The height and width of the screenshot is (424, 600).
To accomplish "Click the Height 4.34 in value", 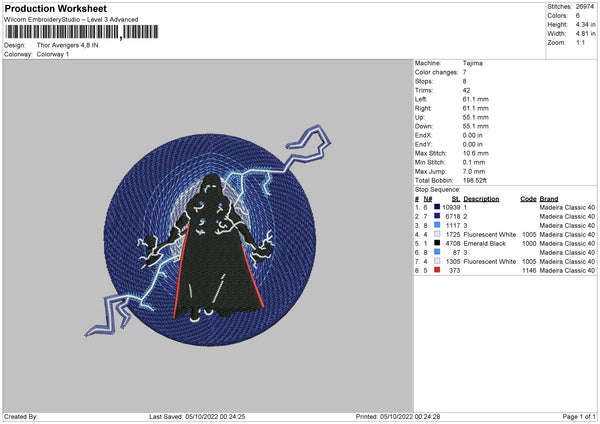I will (585, 24).
